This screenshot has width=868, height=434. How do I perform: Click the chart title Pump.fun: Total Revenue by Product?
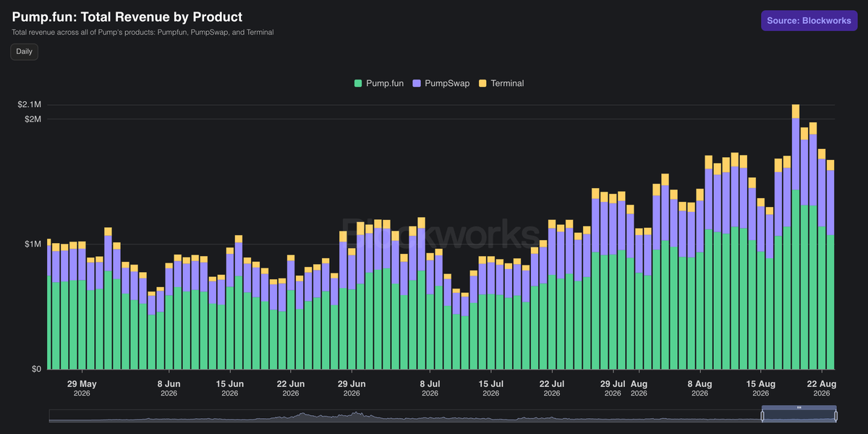pyautogui.click(x=127, y=17)
